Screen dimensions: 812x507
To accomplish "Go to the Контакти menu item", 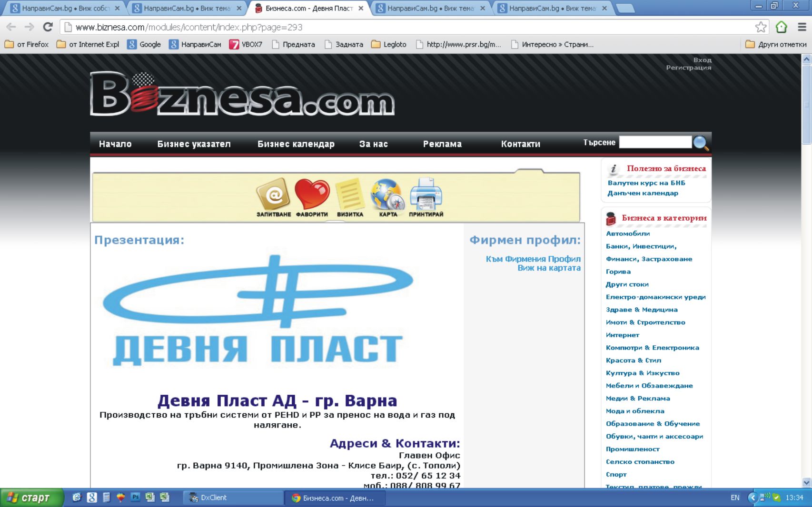I will click(520, 144).
